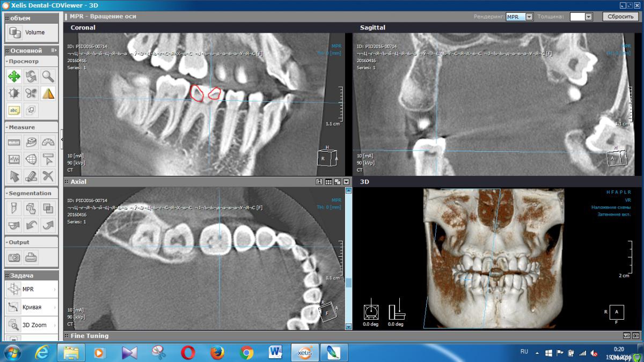This screenshot has width=644, height=362.
Task: Click the undo segmentation arrow
Action: tap(31, 225)
